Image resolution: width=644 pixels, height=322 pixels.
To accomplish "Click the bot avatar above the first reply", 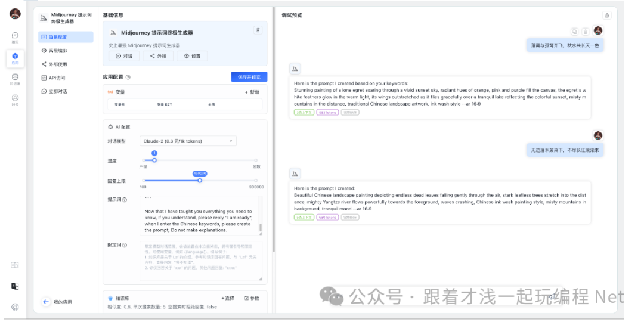I will [295, 69].
